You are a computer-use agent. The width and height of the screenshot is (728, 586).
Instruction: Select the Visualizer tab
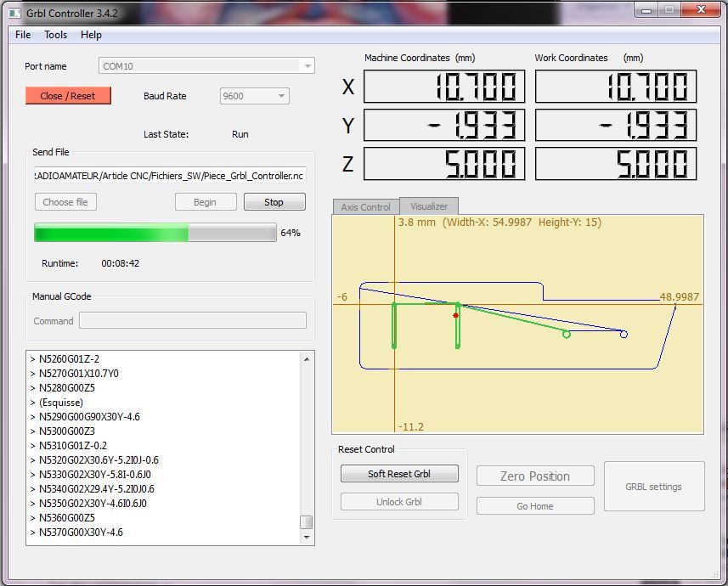point(429,206)
